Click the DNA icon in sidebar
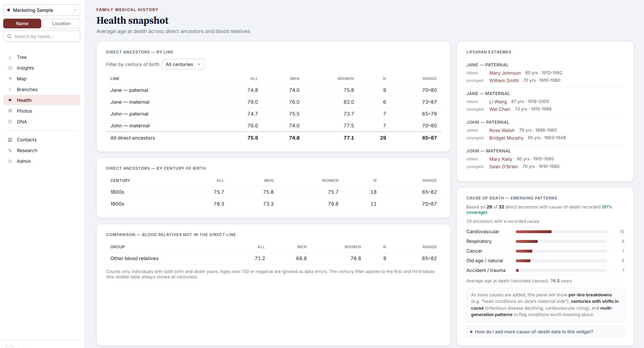Image resolution: width=644 pixels, height=348 pixels. pos(10,122)
